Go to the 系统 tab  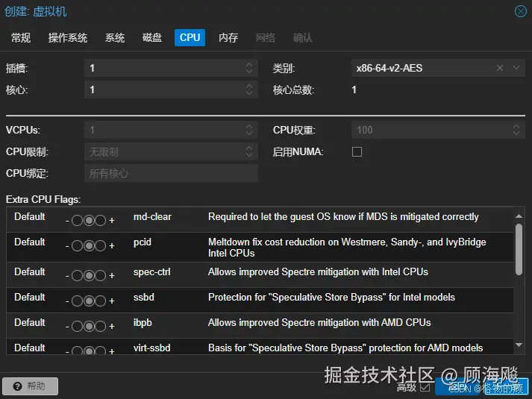pyautogui.click(x=115, y=37)
